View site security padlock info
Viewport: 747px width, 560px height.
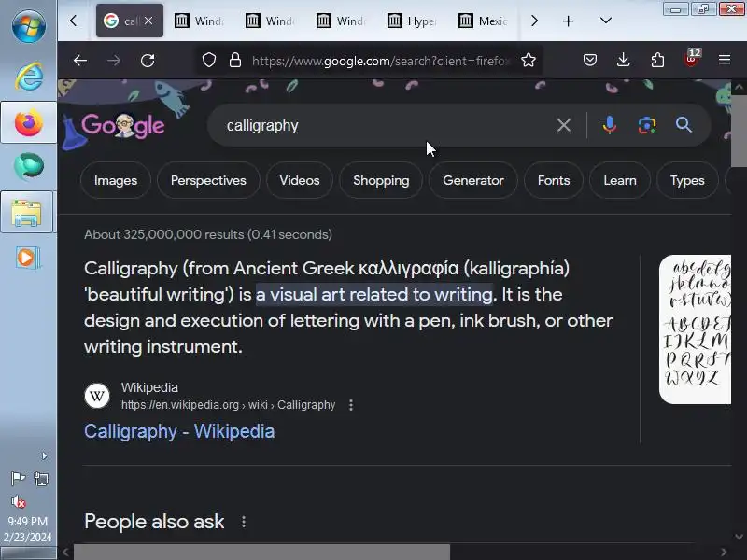(x=235, y=61)
